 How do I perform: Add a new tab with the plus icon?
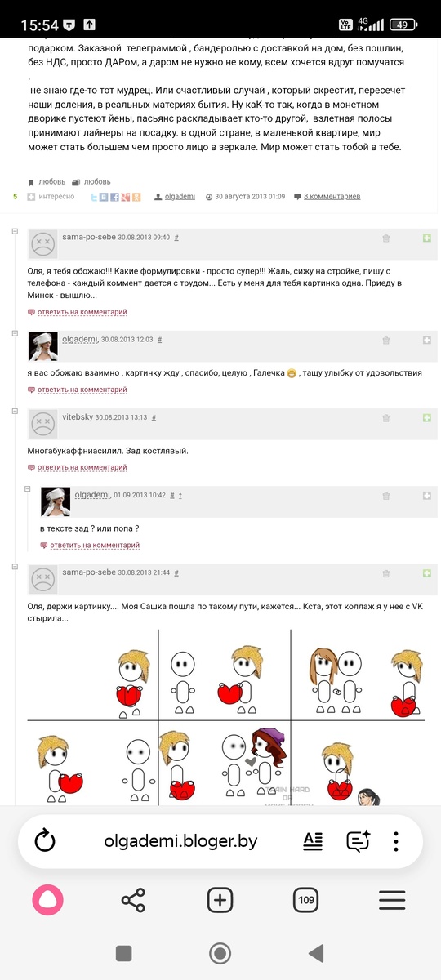click(220, 901)
